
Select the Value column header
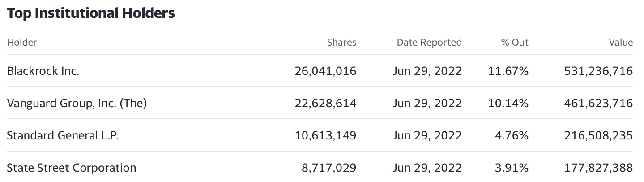click(x=621, y=43)
